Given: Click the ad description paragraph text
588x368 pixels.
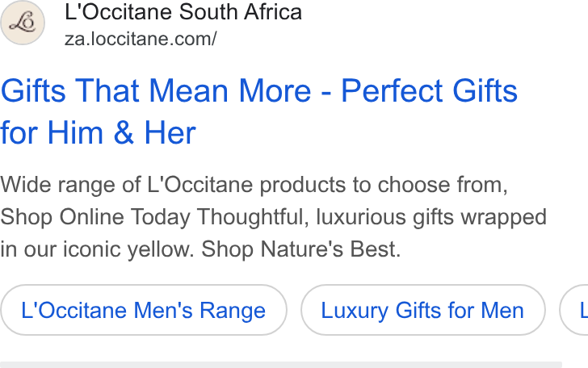Looking at the screenshot, I should (273, 217).
